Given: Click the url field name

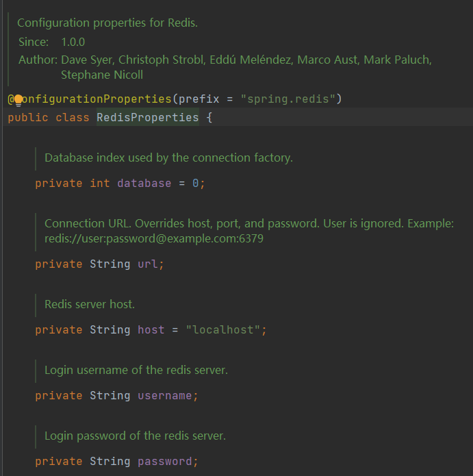Looking at the screenshot, I should tap(148, 264).
